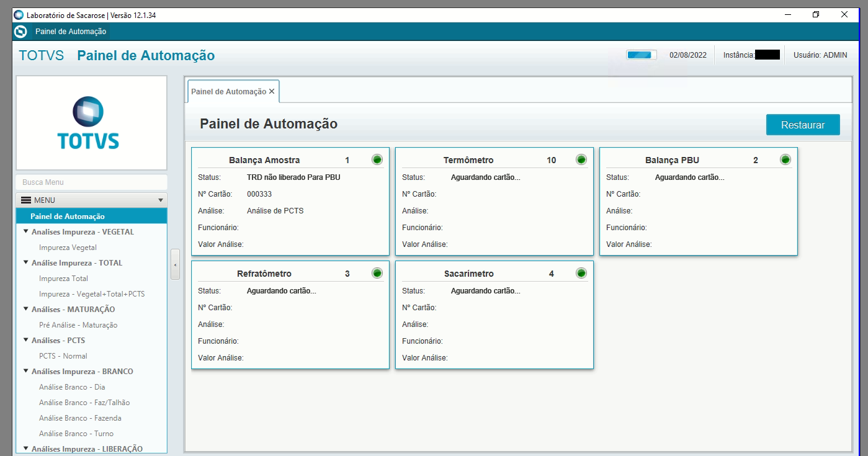Select Painel de Automação in sidebar menu
Image resolution: width=868 pixels, height=456 pixels.
(68, 217)
